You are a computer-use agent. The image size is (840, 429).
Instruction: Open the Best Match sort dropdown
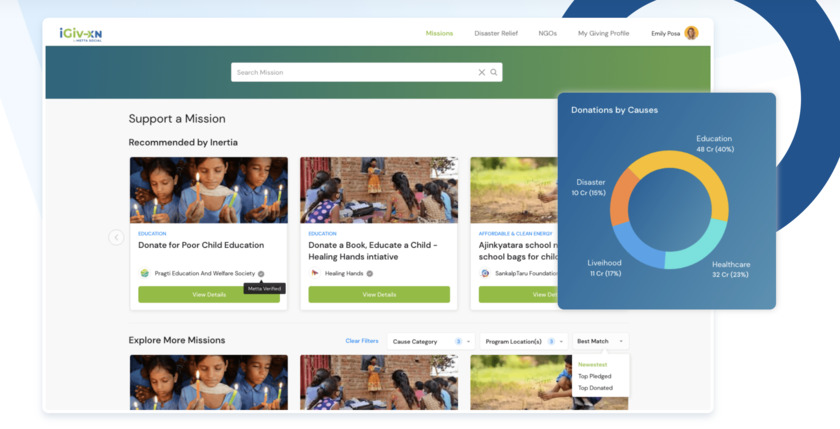click(x=601, y=341)
